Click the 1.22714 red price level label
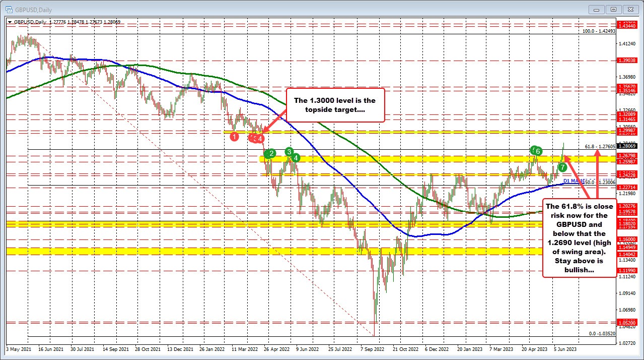Viewport: 644px width, 360px height. [x=627, y=187]
